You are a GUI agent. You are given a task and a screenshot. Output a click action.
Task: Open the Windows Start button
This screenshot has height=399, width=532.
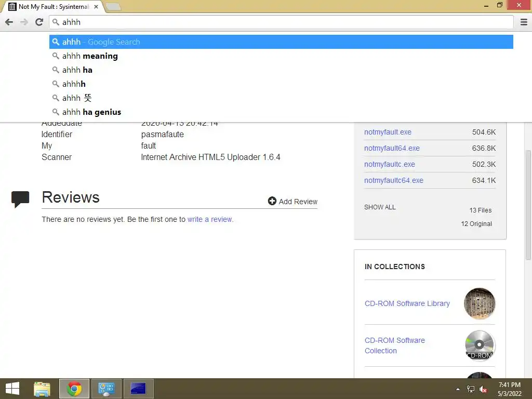(x=12, y=389)
